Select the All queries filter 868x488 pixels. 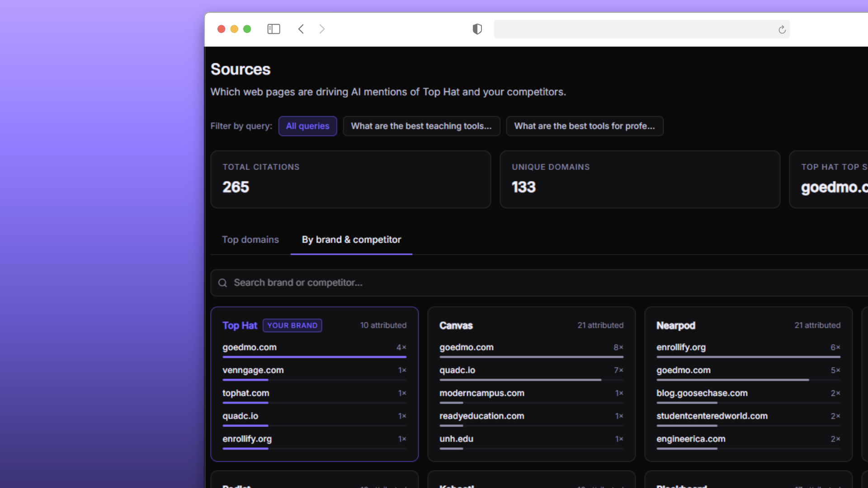[307, 126]
